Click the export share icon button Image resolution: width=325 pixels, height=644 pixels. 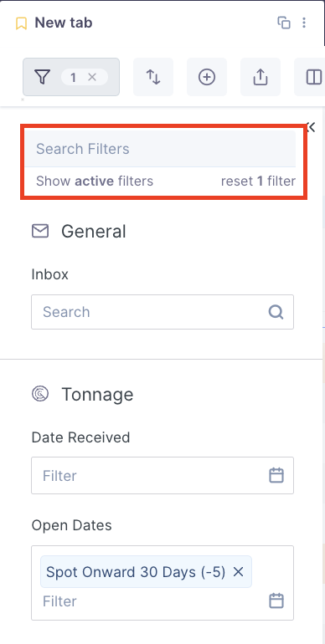coord(261,77)
